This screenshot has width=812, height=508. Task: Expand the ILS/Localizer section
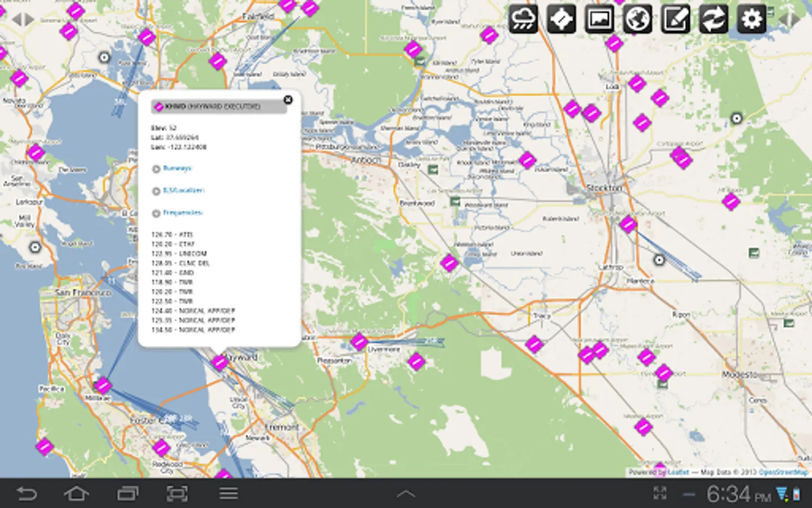pos(183,191)
